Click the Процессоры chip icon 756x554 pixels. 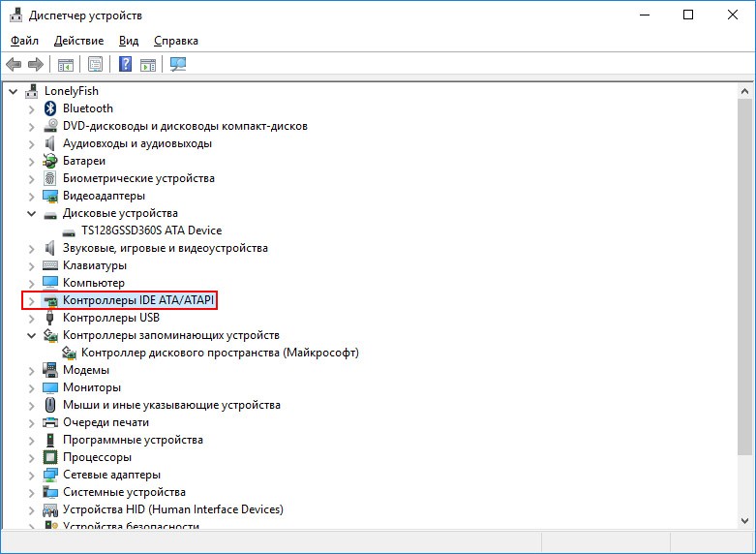50,457
